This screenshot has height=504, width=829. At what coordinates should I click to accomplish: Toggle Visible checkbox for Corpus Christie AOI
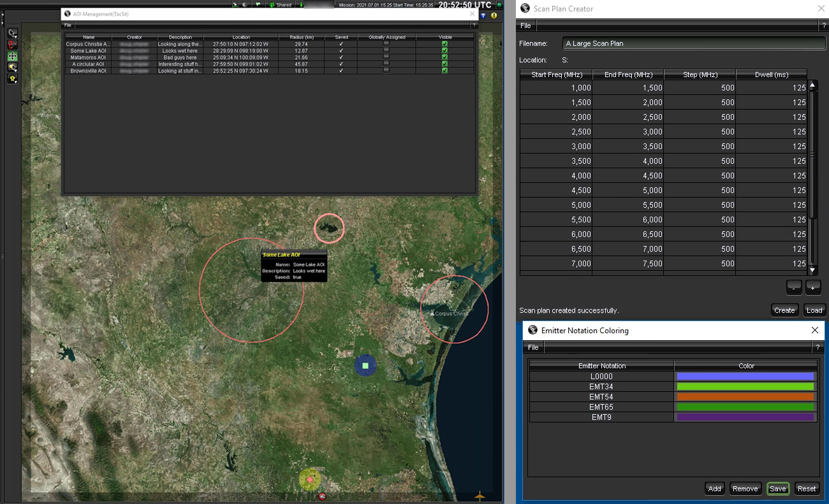tap(445, 44)
